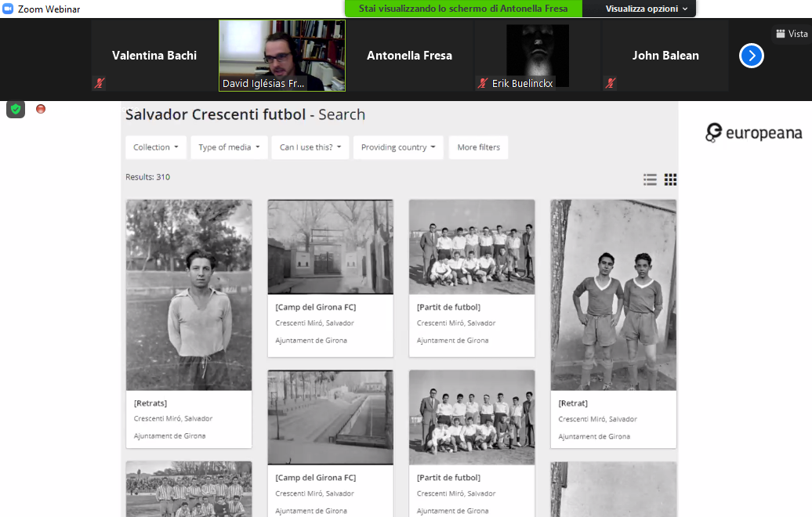812x517 pixels.
Task: Click first [Partit de futbol] title
Action: (449, 307)
